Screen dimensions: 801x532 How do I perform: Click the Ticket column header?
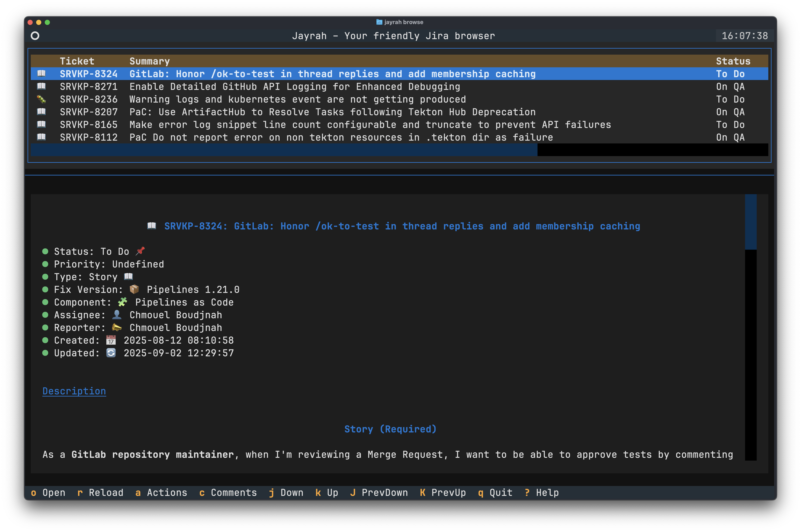point(77,61)
